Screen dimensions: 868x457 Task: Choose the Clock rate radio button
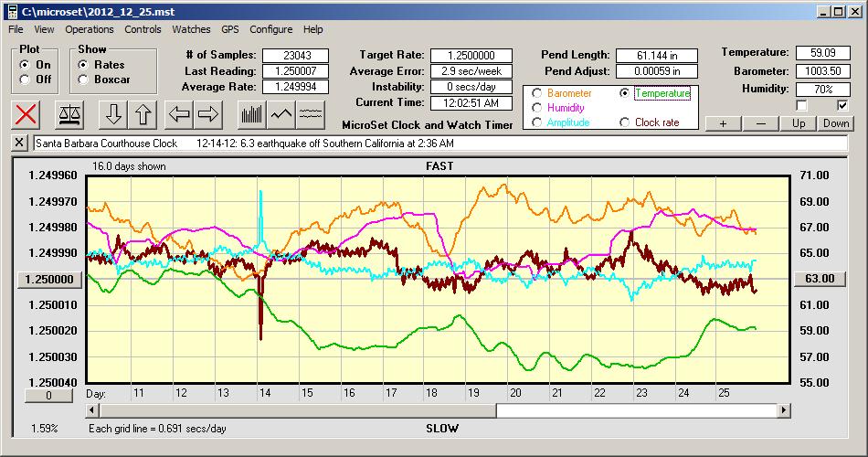pos(625,122)
